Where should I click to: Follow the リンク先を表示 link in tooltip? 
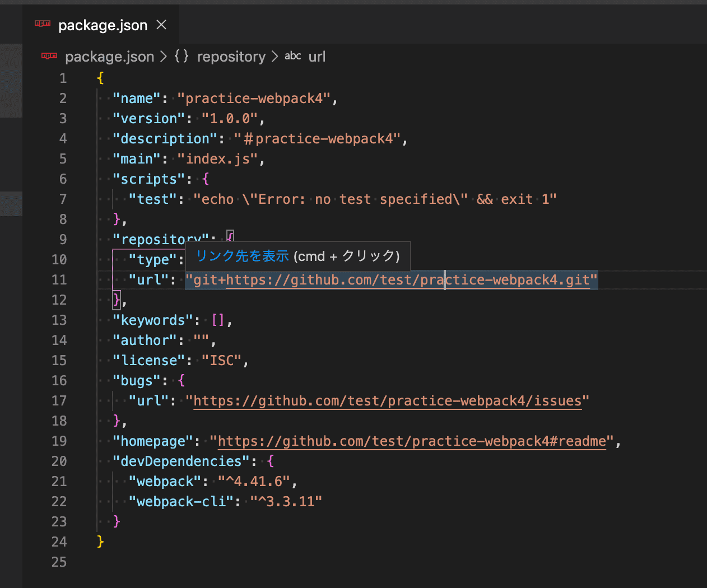242,256
